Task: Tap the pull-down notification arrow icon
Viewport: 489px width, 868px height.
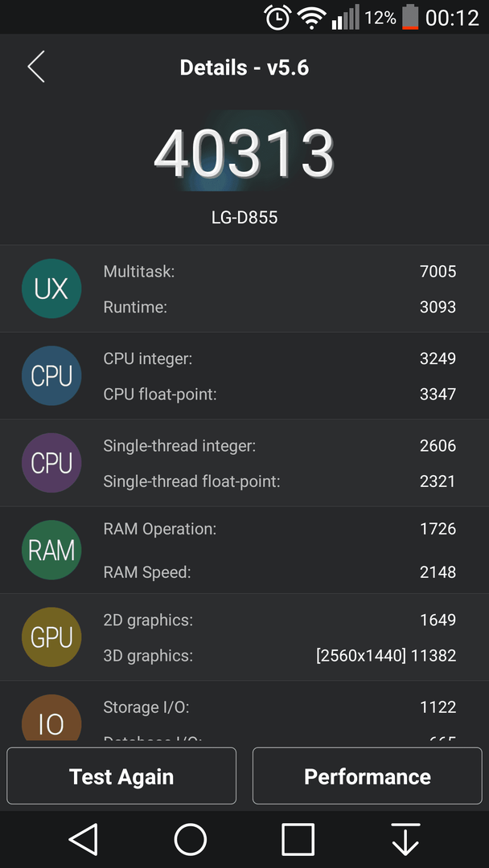Action: [405, 839]
